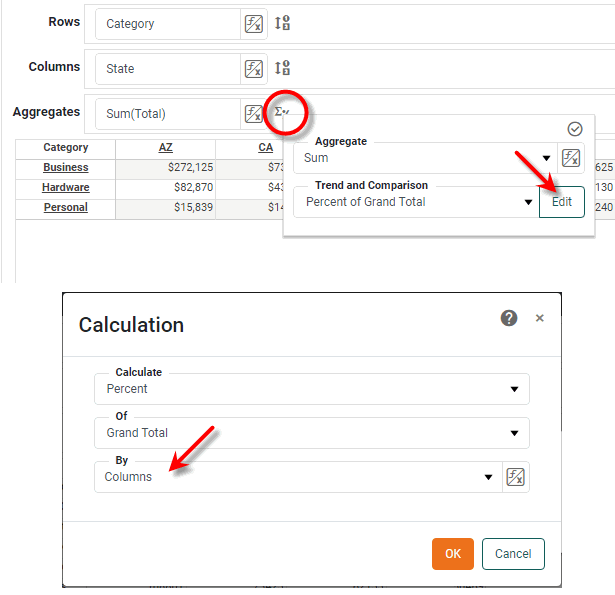Screen dimensions: 615x595
Task: Open the Trend and Comparison dropdown
Action: [528, 202]
